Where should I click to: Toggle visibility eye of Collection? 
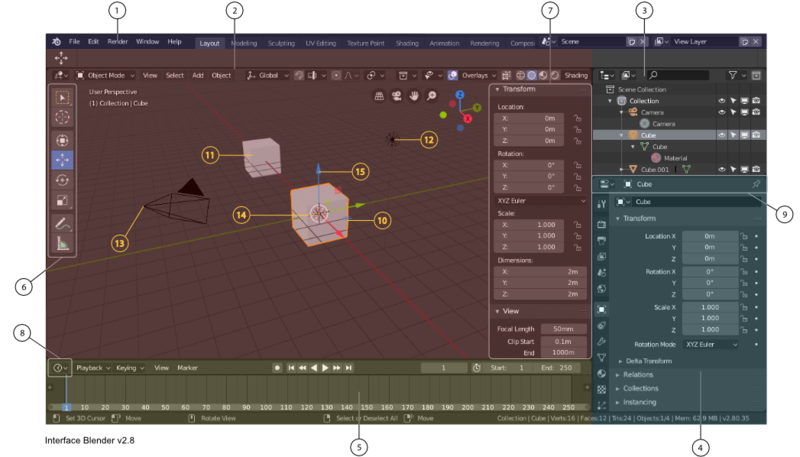[721, 101]
